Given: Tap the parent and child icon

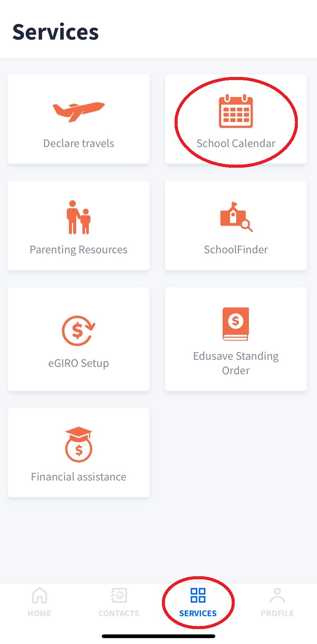Looking at the screenshot, I should point(78,217).
